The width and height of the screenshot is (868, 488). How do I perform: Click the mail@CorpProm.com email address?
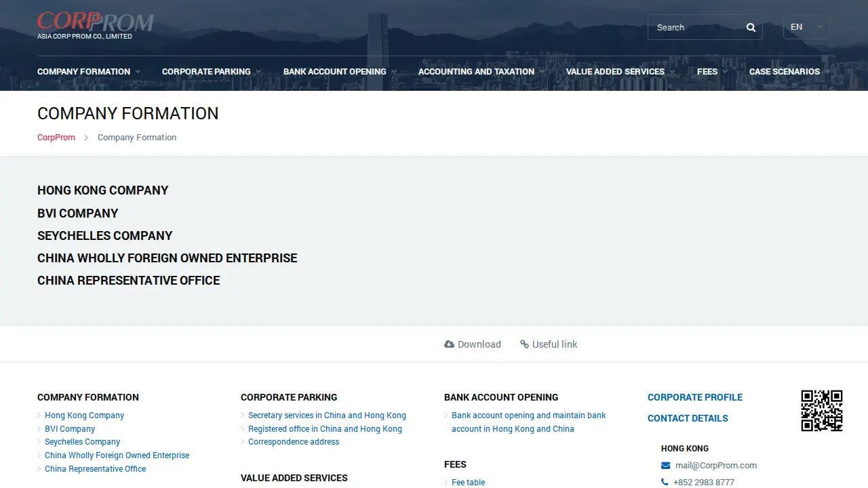click(716, 466)
